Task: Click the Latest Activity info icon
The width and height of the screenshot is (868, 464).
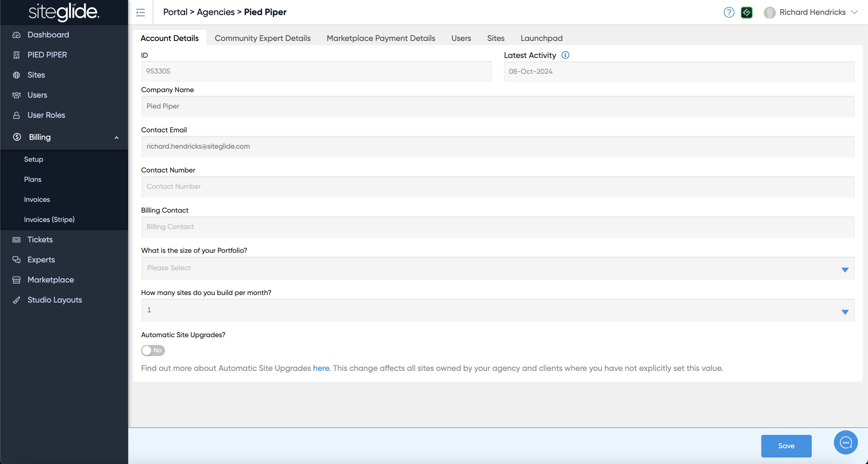Action: pyautogui.click(x=565, y=55)
